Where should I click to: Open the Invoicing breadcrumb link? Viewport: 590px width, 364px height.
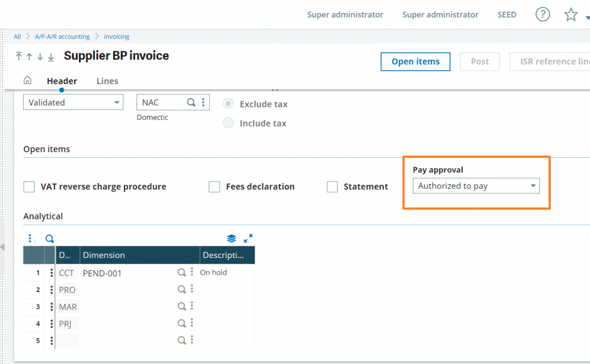pos(116,36)
